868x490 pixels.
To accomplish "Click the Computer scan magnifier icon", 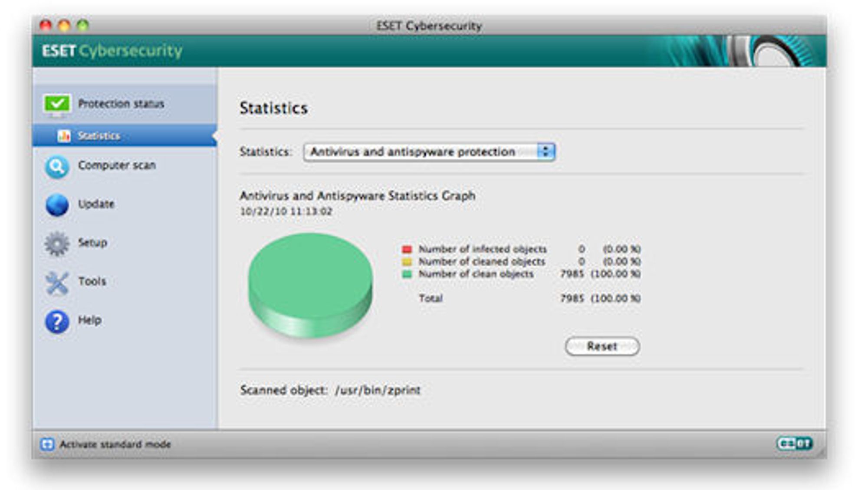I will 57,166.
